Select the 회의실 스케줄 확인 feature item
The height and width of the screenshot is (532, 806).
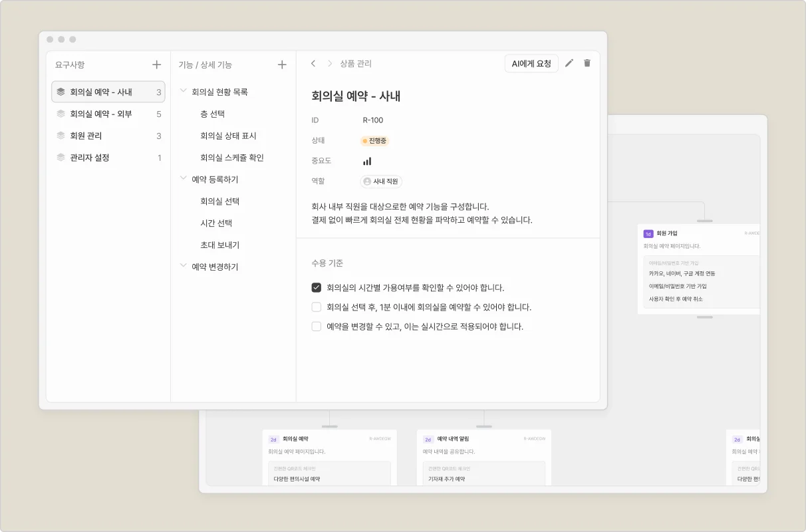coord(232,158)
